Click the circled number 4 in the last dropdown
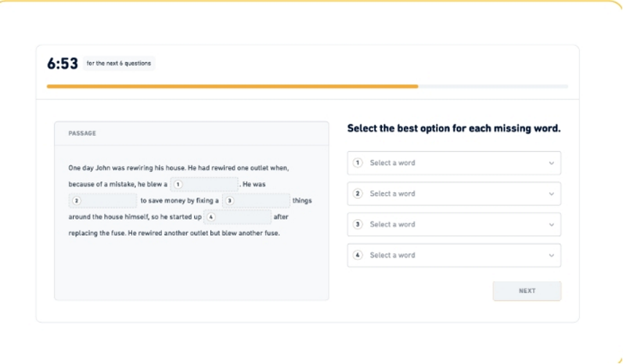The image size is (623, 364). point(358,255)
